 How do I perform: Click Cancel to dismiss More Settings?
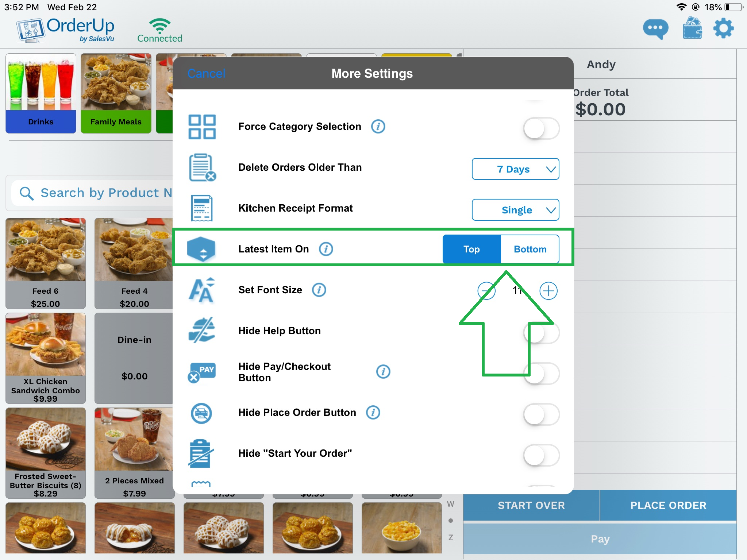(207, 73)
